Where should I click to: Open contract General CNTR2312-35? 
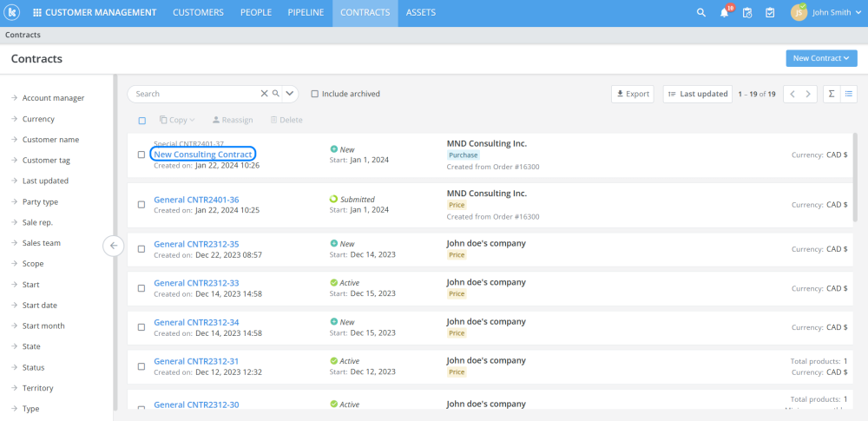coord(196,244)
